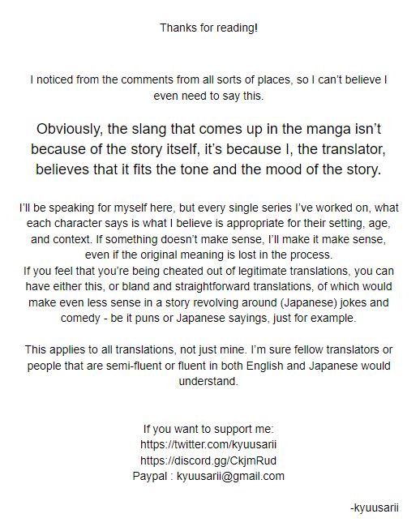
Task: Click the "even need to say this." line
Action: pos(208,96)
